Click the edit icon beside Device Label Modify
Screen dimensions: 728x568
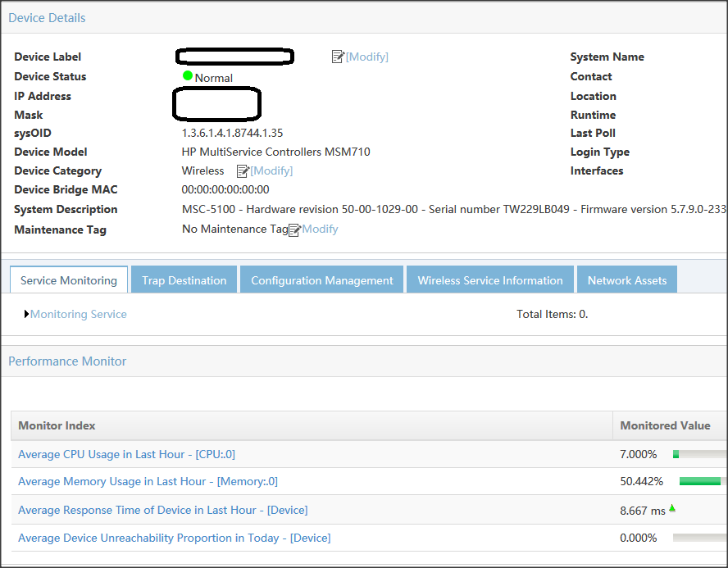[x=338, y=57]
